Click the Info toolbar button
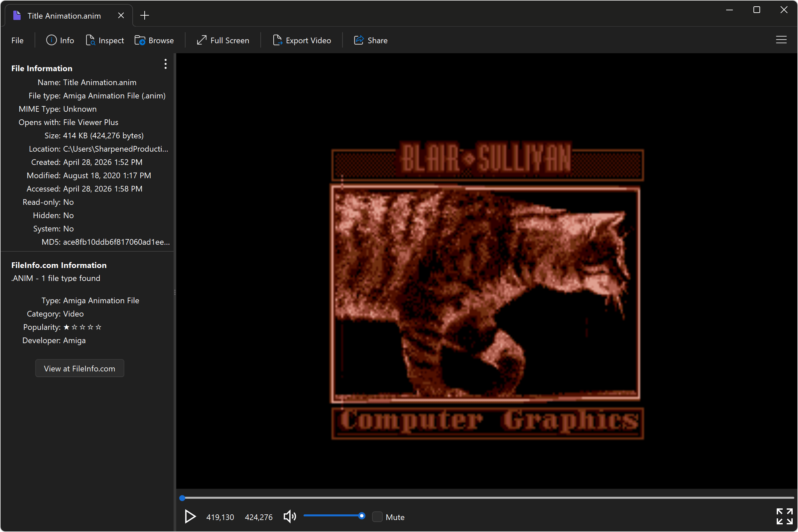This screenshot has height=532, width=798. pos(60,40)
